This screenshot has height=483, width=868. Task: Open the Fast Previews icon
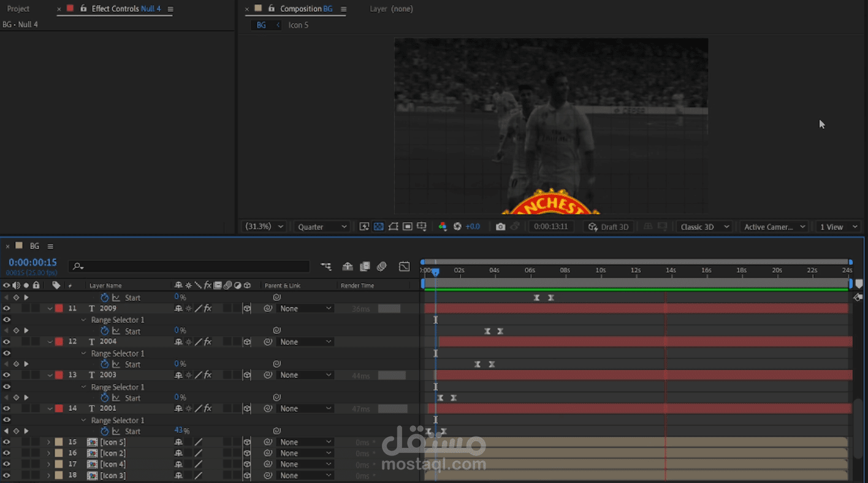point(364,227)
